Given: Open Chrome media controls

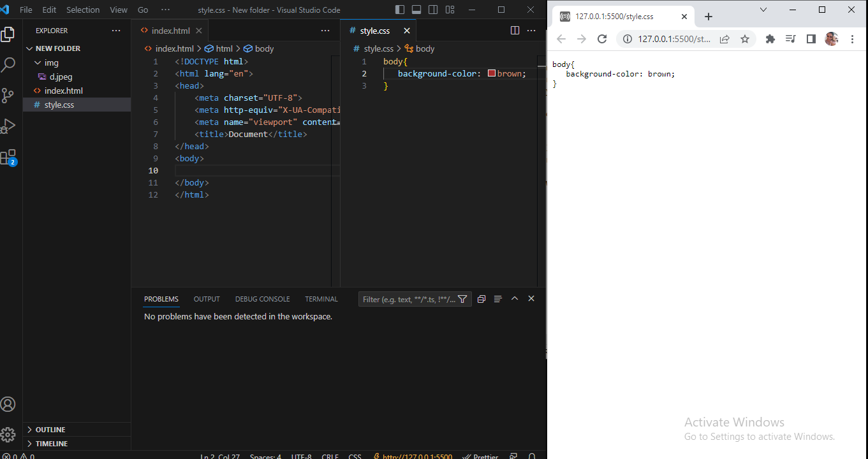Looking at the screenshot, I should click(791, 39).
